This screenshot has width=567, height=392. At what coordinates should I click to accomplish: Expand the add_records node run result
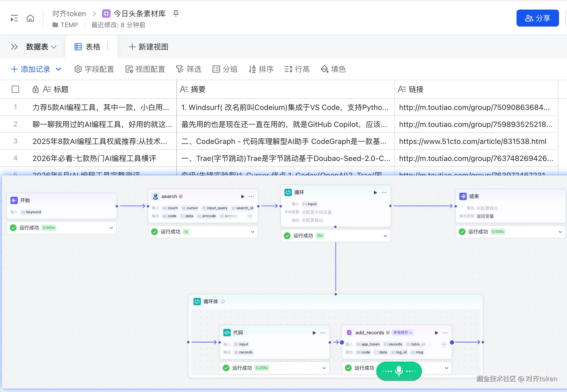click(x=446, y=368)
